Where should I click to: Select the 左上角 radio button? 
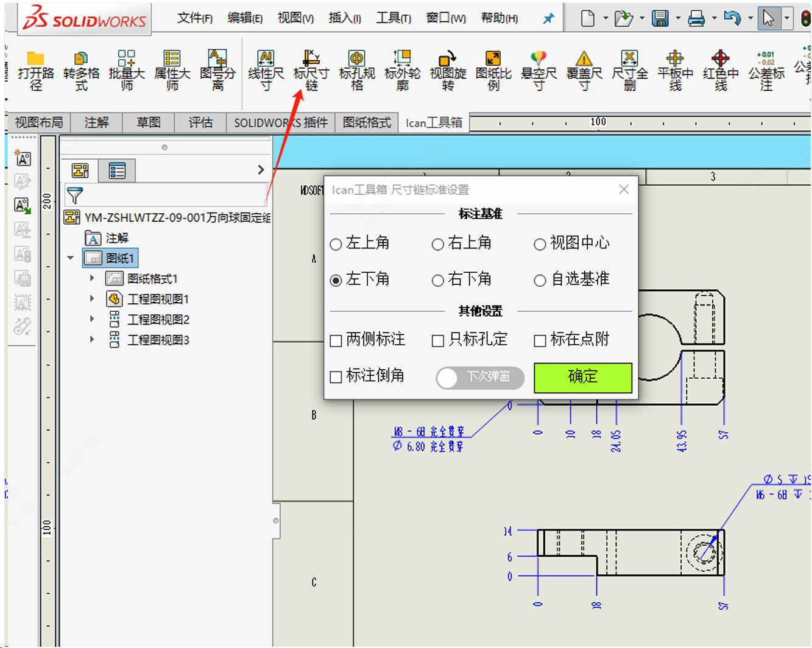click(x=336, y=244)
